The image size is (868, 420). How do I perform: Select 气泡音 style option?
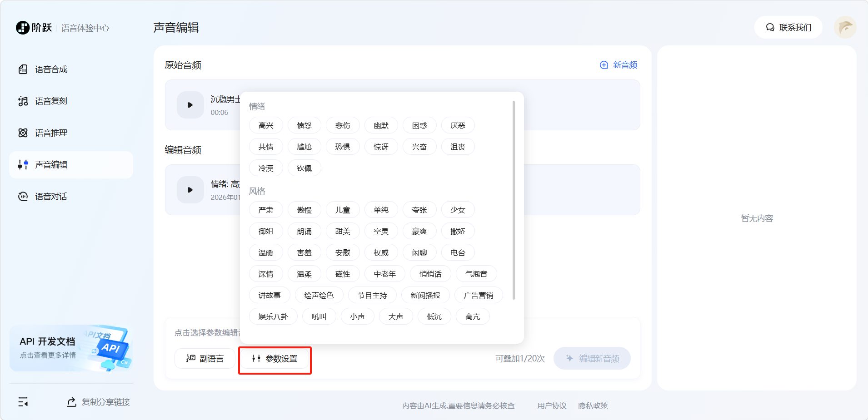[x=476, y=274]
